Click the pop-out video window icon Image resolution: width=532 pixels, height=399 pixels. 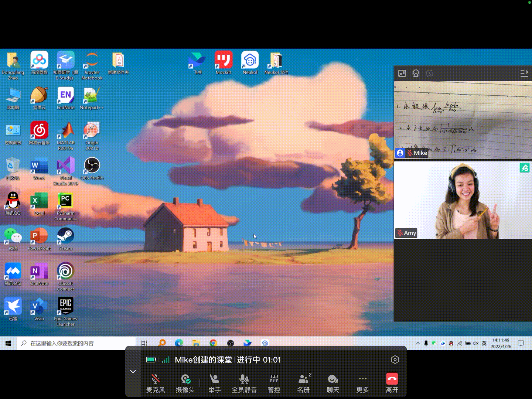tap(402, 74)
